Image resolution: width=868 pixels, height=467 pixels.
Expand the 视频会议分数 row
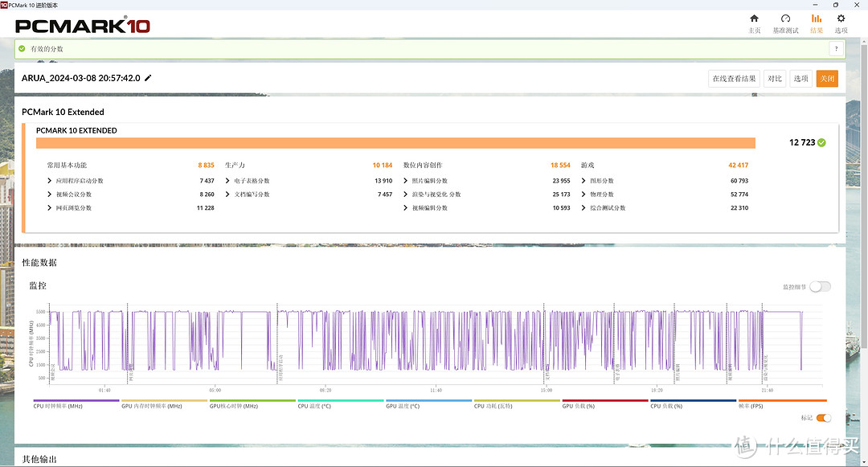click(49, 195)
